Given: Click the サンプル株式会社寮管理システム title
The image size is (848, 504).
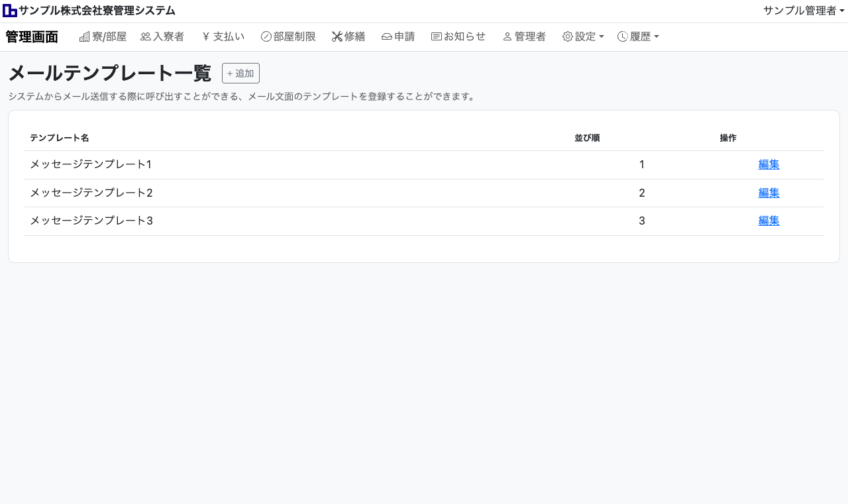Looking at the screenshot, I should 97,11.
